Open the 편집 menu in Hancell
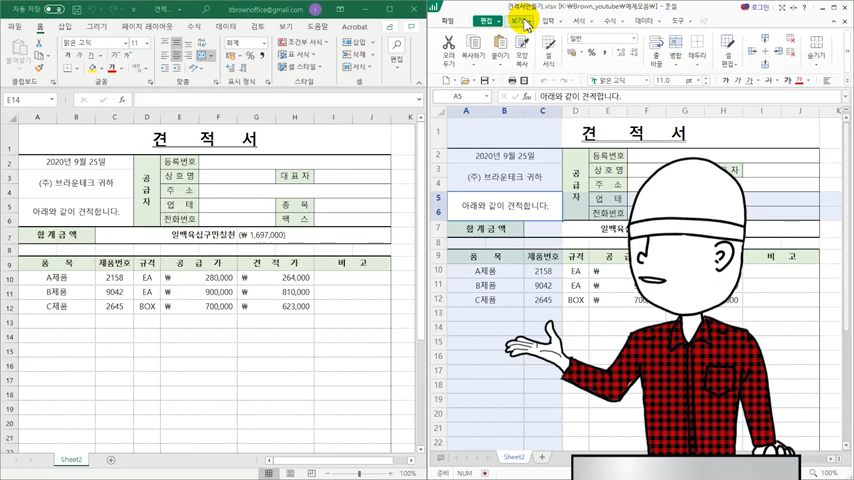This screenshot has width=854, height=480. [x=487, y=21]
